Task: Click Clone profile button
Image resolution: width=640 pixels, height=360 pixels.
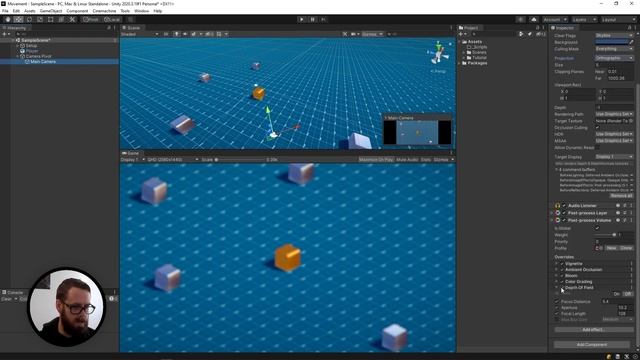Action: pos(626,248)
